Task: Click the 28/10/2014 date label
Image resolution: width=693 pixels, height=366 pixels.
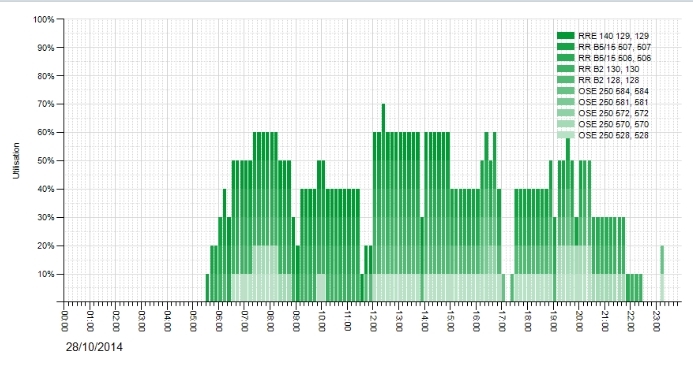Action: coord(94,347)
